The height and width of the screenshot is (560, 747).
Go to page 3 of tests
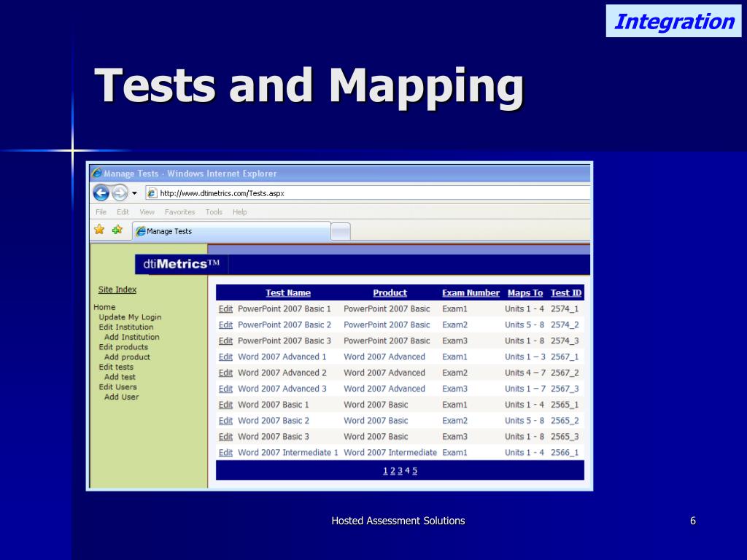pos(400,470)
